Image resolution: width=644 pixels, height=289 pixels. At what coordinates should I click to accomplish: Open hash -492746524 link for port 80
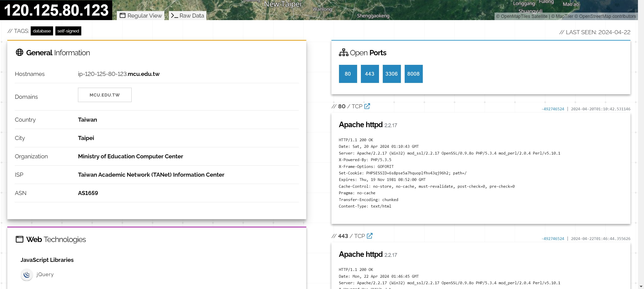point(553,109)
